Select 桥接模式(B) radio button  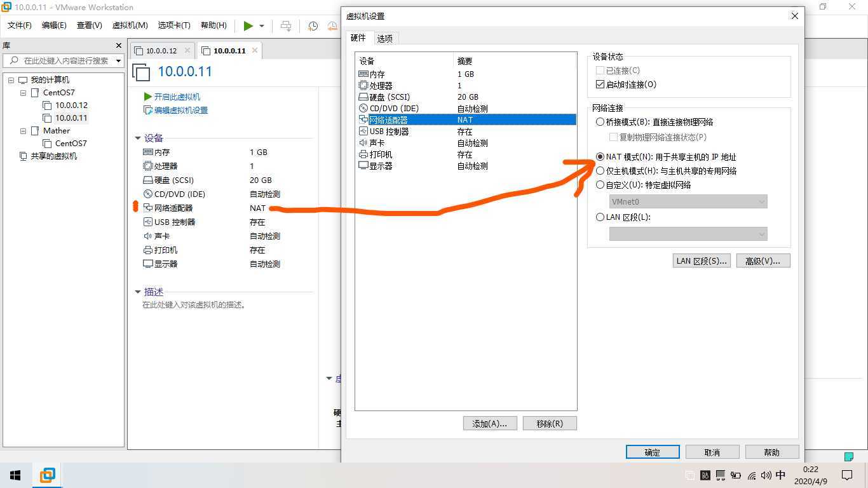coord(600,122)
